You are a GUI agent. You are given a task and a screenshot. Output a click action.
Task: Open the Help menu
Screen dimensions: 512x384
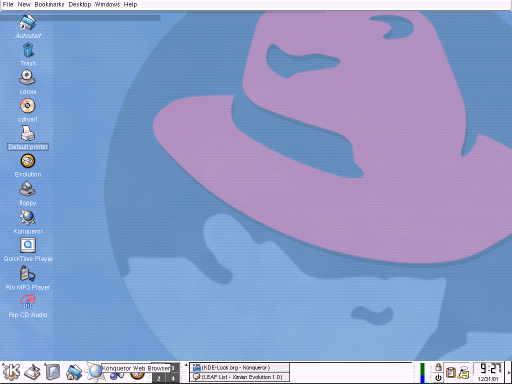click(130, 4)
